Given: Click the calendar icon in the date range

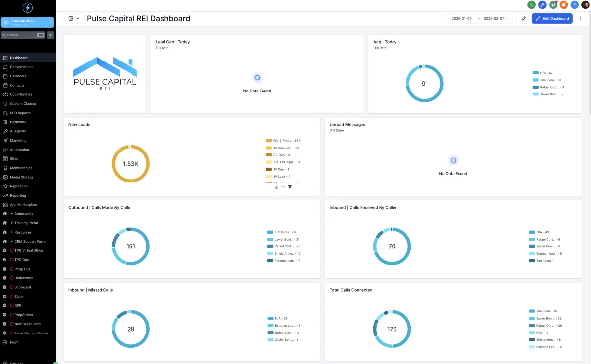Looking at the screenshot, I should 507,18.
